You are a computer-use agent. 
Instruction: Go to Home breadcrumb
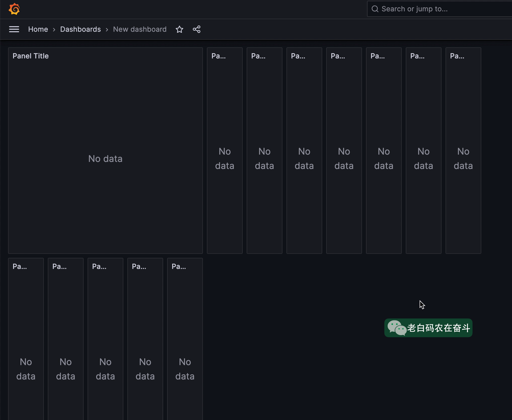[x=38, y=29]
